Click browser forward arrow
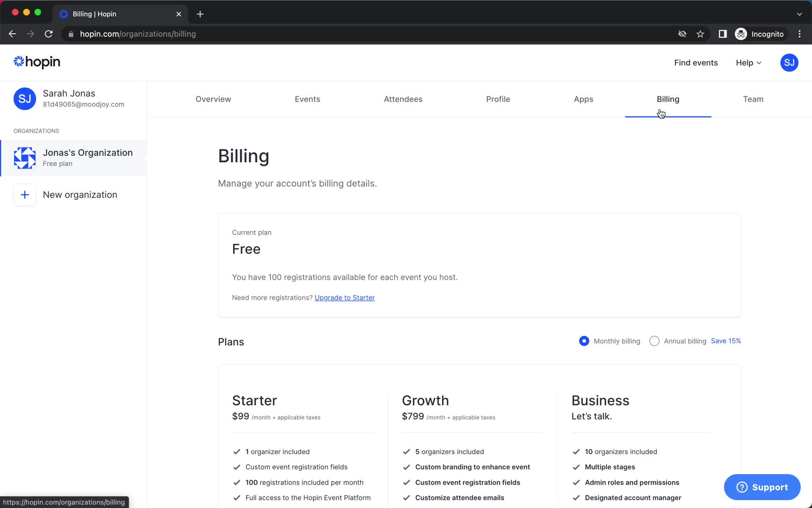This screenshot has height=508, width=812. tap(30, 34)
